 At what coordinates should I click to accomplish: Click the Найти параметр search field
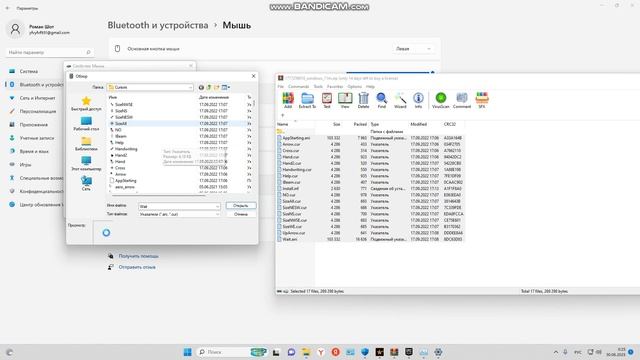pyautogui.click(x=49, y=52)
